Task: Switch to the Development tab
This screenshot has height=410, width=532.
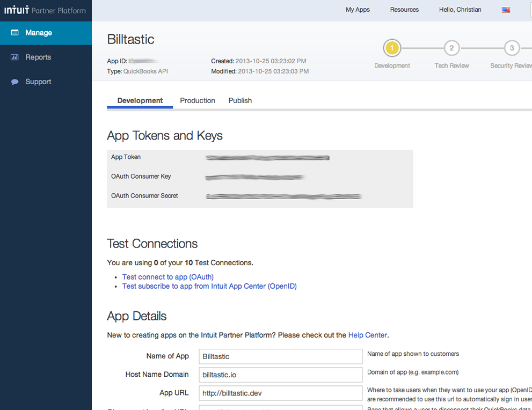Action: click(x=140, y=101)
